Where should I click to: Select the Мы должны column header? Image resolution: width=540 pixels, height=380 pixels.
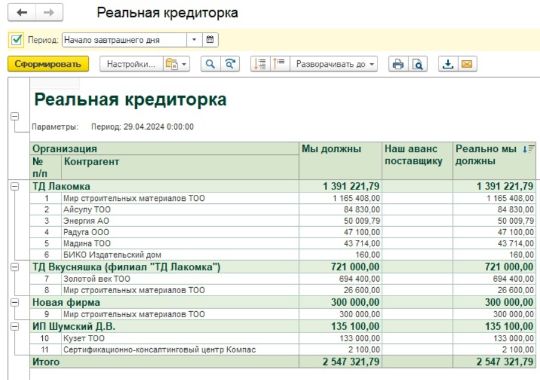tap(340, 161)
